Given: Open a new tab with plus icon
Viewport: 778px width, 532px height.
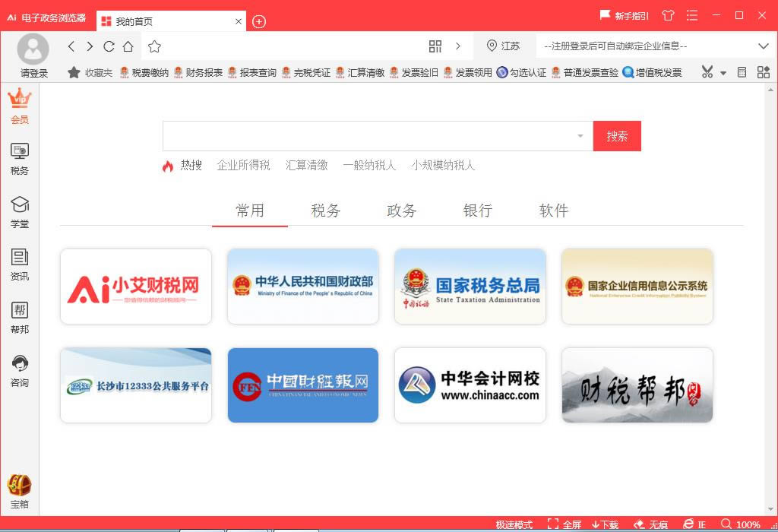Looking at the screenshot, I should [x=259, y=22].
